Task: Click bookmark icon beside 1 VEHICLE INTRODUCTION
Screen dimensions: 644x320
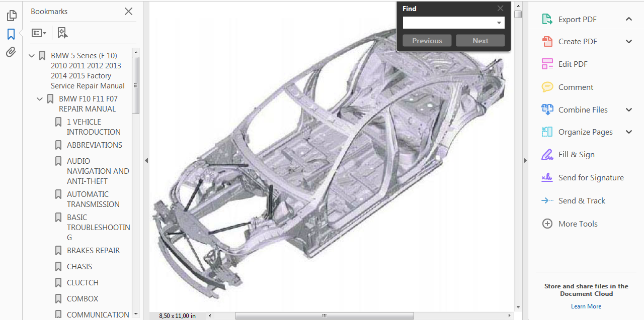Action: tap(58, 122)
